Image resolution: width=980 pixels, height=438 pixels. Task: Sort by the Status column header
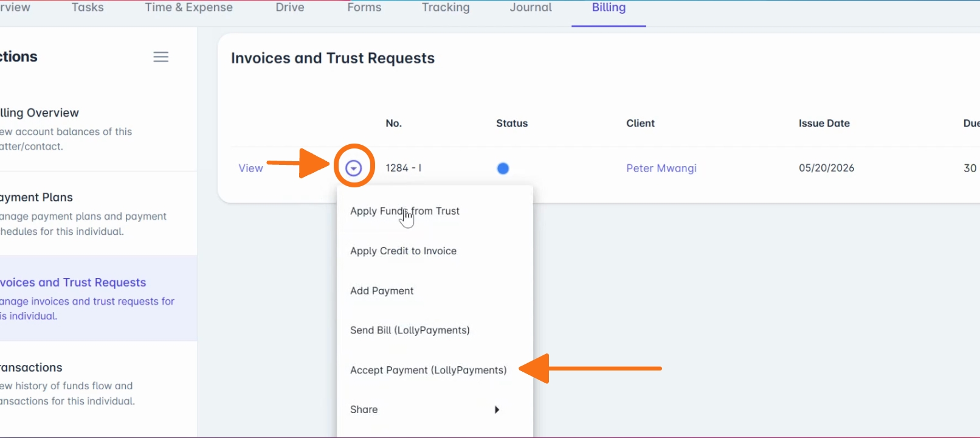point(512,123)
